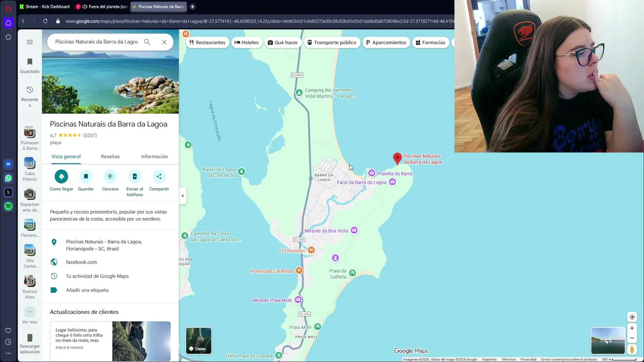
Task: Click the Compartir share icon
Action: point(159,176)
